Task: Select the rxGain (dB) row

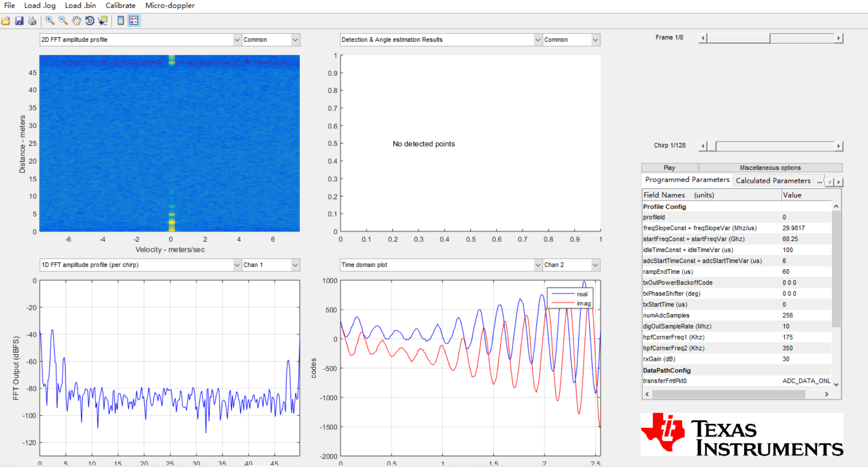Action: tap(737, 359)
